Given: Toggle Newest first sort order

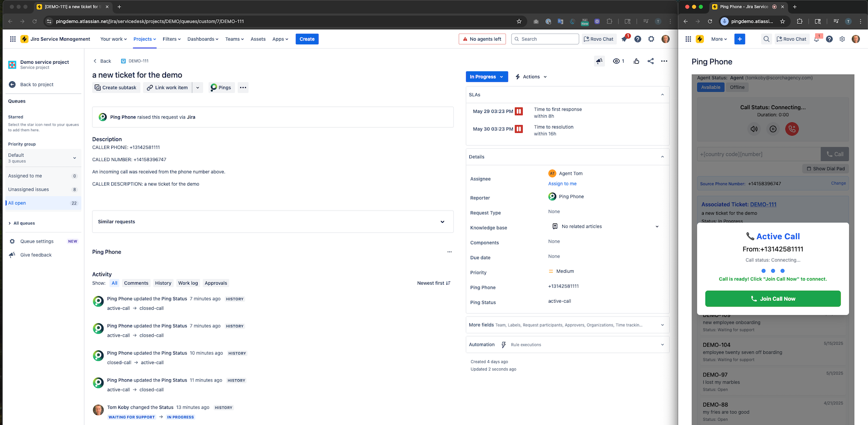Looking at the screenshot, I should (434, 283).
